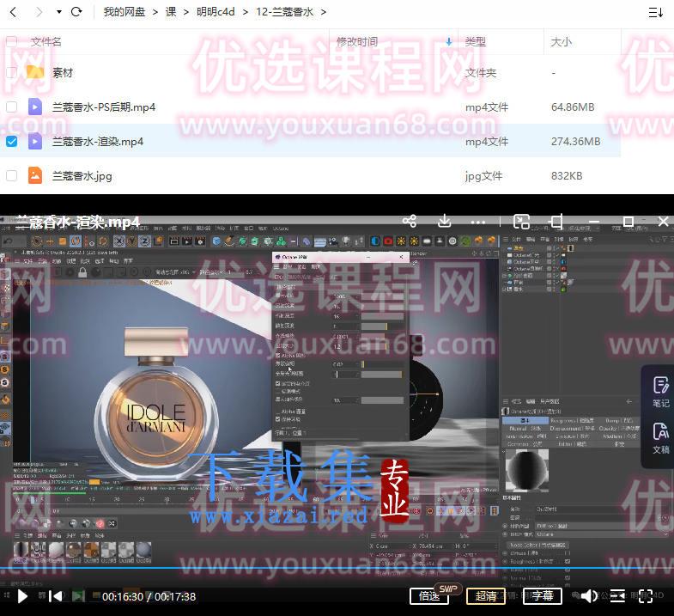Tick the select-all checkbox in the header

click(x=12, y=42)
